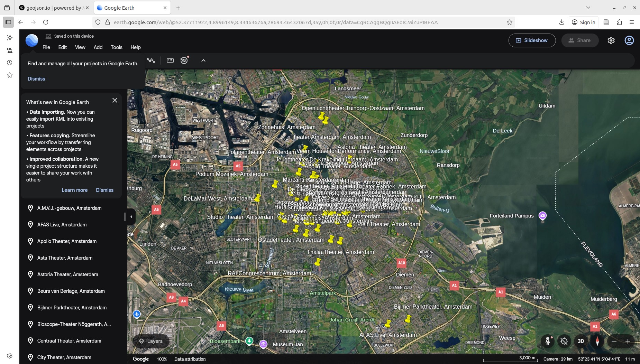Click the Museum Jan purple marker
640x364 pixels.
(x=263, y=344)
